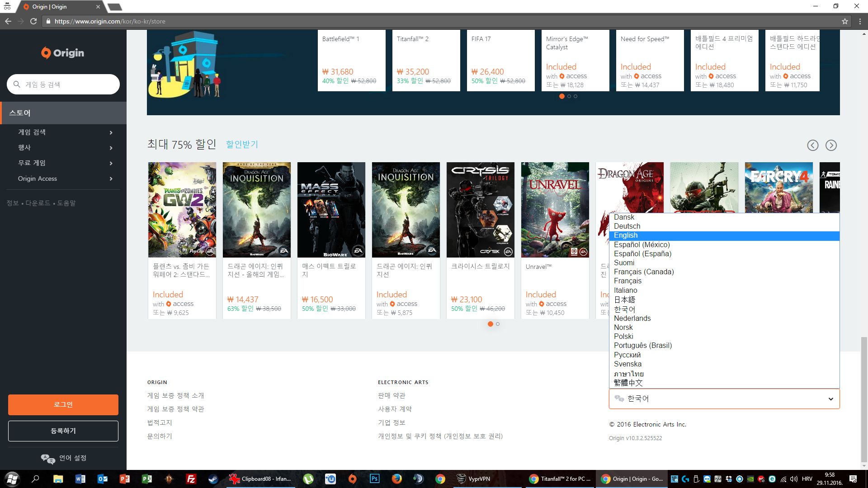Open Firefox from the taskbar

[397, 479]
